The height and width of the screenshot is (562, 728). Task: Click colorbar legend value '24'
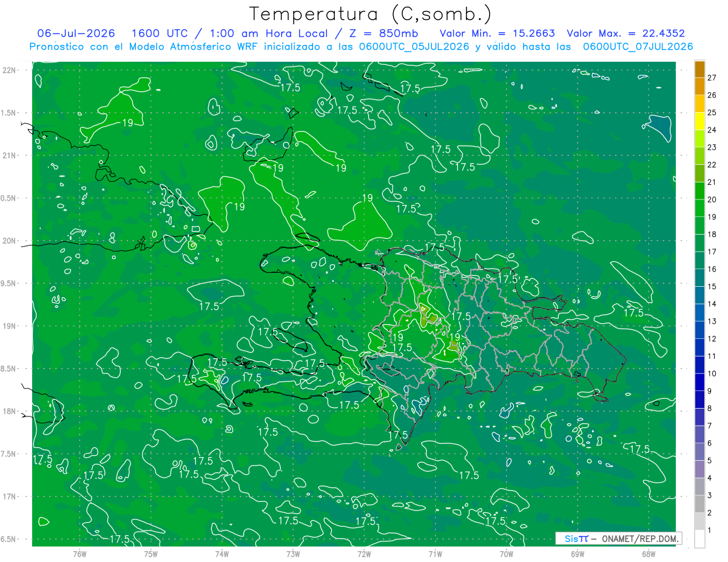tap(712, 130)
